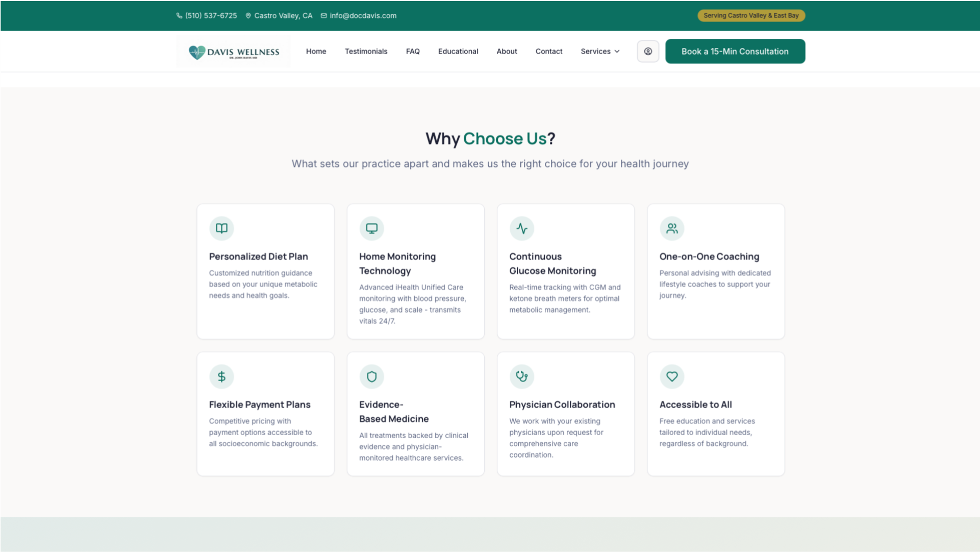Click the Serving Castro Valley & East Bay badge

pos(751,16)
